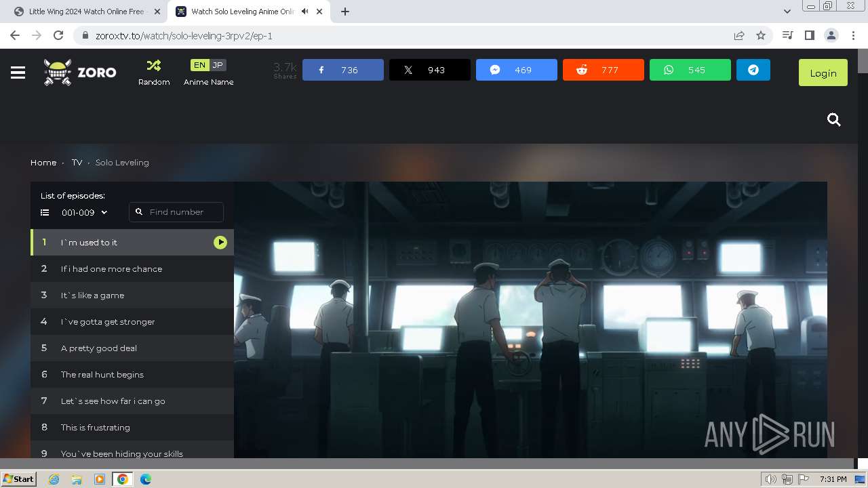The image size is (868, 488).
Task: Toggle the browser side panel
Action: click(x=809, y=35)
